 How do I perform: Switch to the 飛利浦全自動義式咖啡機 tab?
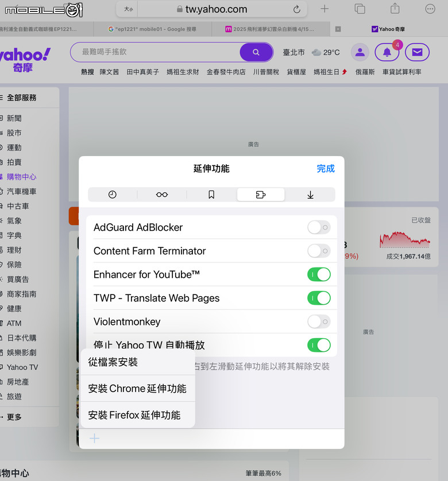click(46, 29)
